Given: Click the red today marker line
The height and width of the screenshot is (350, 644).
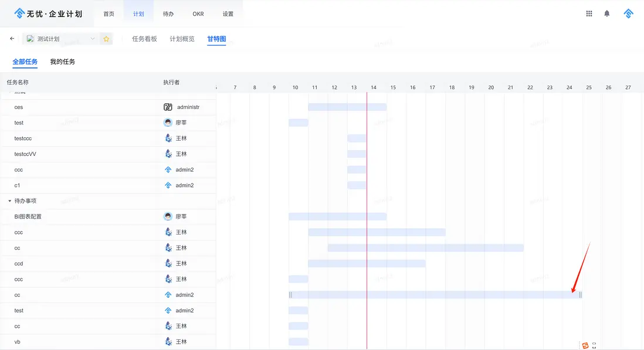Looking at the screenshot, I should (367, 221).
